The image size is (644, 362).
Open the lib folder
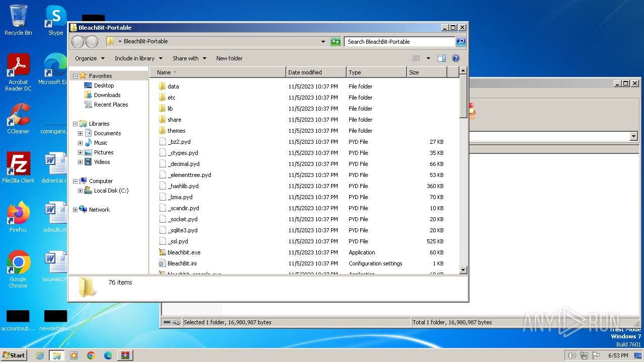pos(170,109)
